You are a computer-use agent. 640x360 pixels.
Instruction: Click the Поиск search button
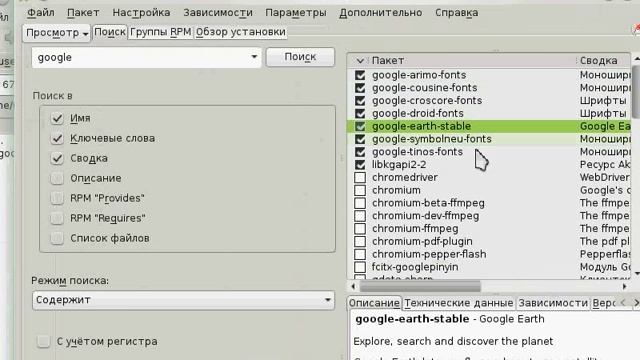point(300,57)
